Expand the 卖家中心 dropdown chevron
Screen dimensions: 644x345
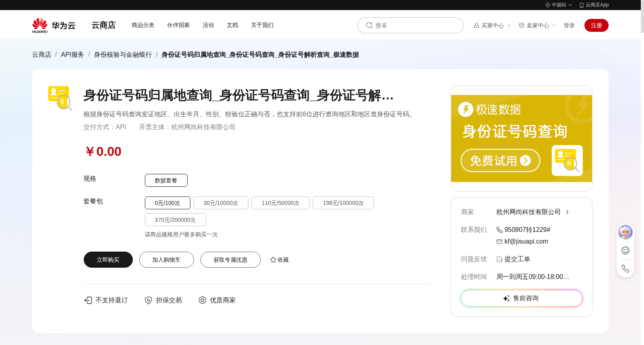point(554,25)
